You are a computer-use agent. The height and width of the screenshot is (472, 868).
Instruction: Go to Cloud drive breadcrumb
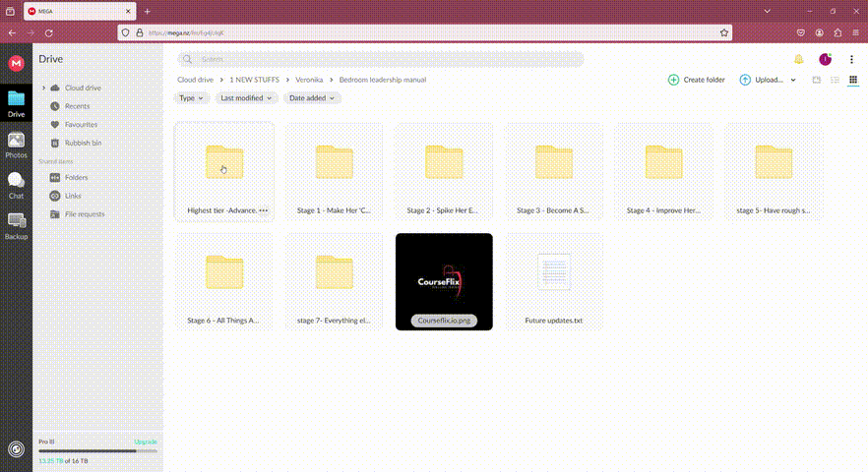coord(195,80)
